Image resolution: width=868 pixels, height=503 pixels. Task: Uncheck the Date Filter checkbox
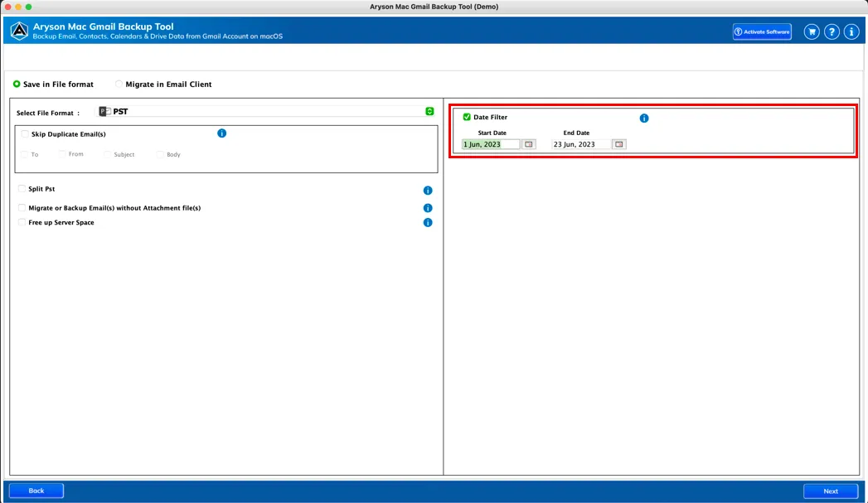coord(467,117)
